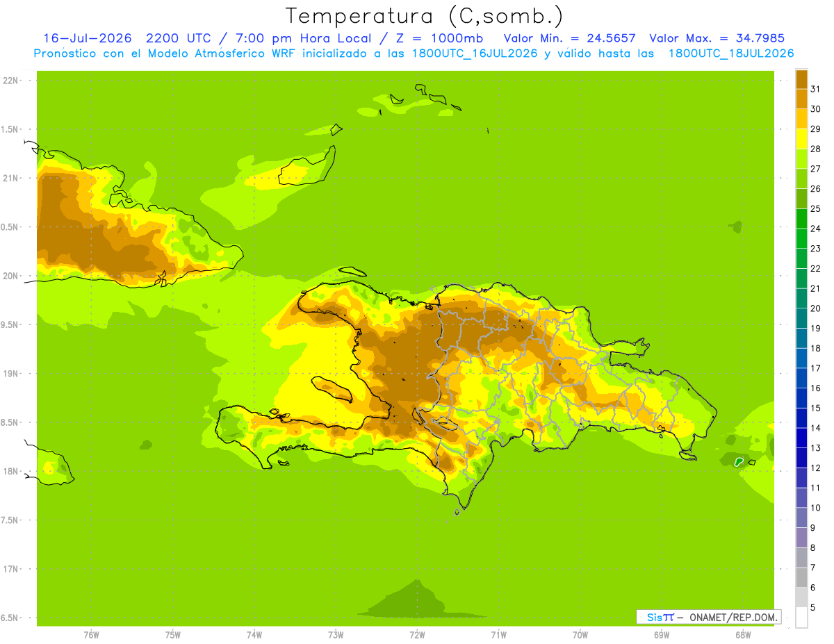Click the "74W" longitude label
This screenshot has width=834, height=644.
click(x=254, y=635)
